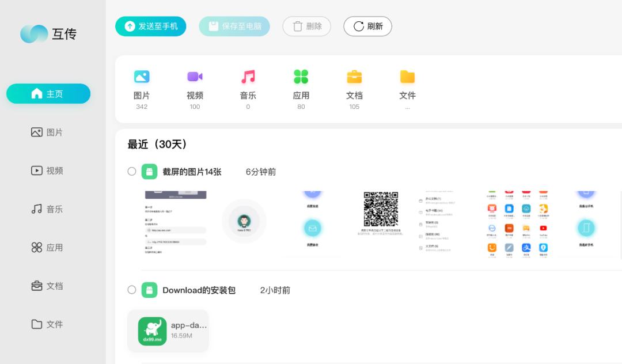Select the 图片 icon in the sidebar

pos(36,132)
